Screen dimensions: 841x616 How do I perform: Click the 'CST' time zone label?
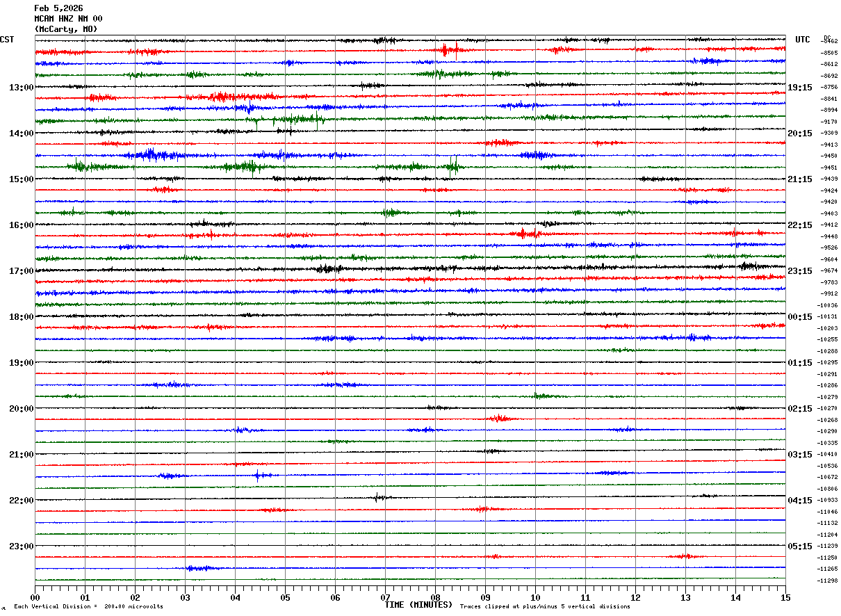tap(7, 40)
